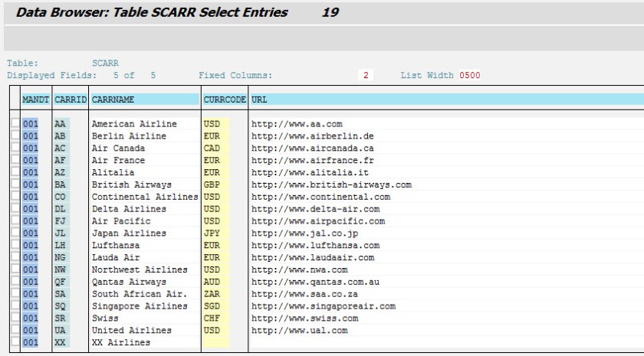Click the carrier name British Airways
Image resolution: width=644 pixels, height=356 pixels.
[x=131, y=185]
